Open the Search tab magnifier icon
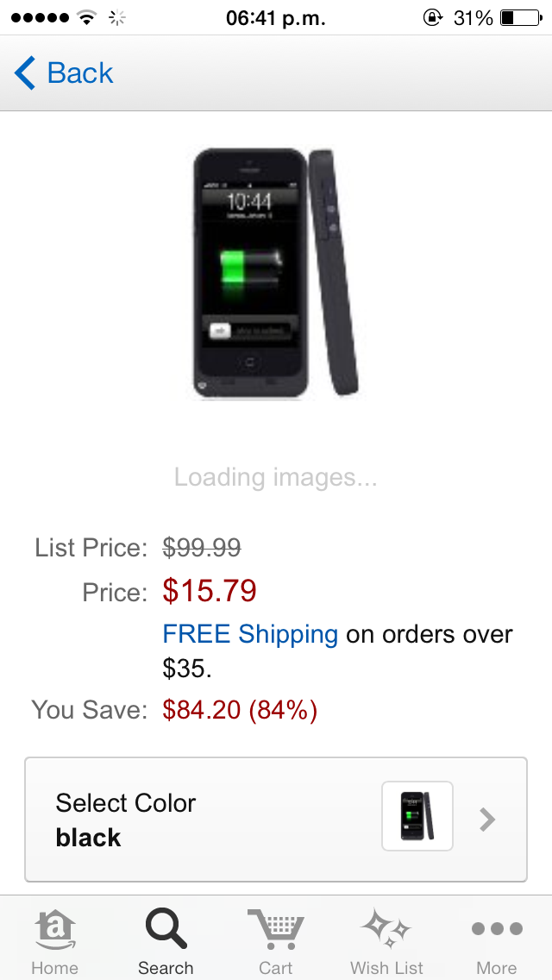The height and width of the screenshot is (980, 552). pos(166,929)
